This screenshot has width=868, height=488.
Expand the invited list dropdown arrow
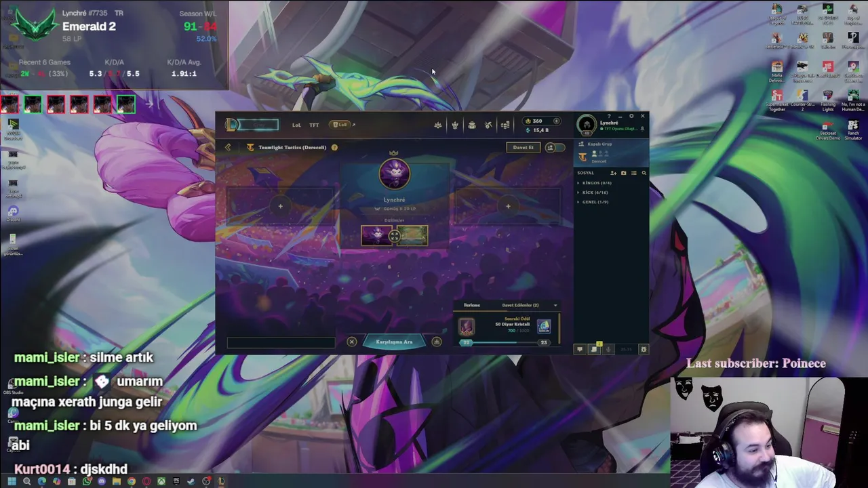pyautogui.click(x=555, y=306)
